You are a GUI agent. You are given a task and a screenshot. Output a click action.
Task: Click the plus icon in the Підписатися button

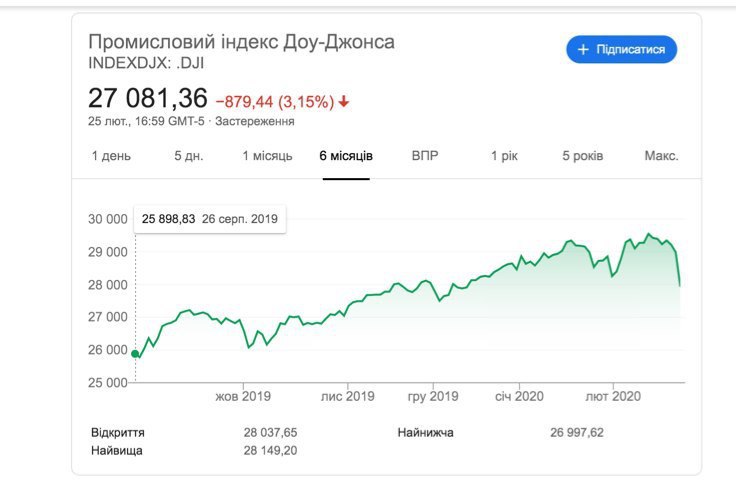[x=583, y=49]
